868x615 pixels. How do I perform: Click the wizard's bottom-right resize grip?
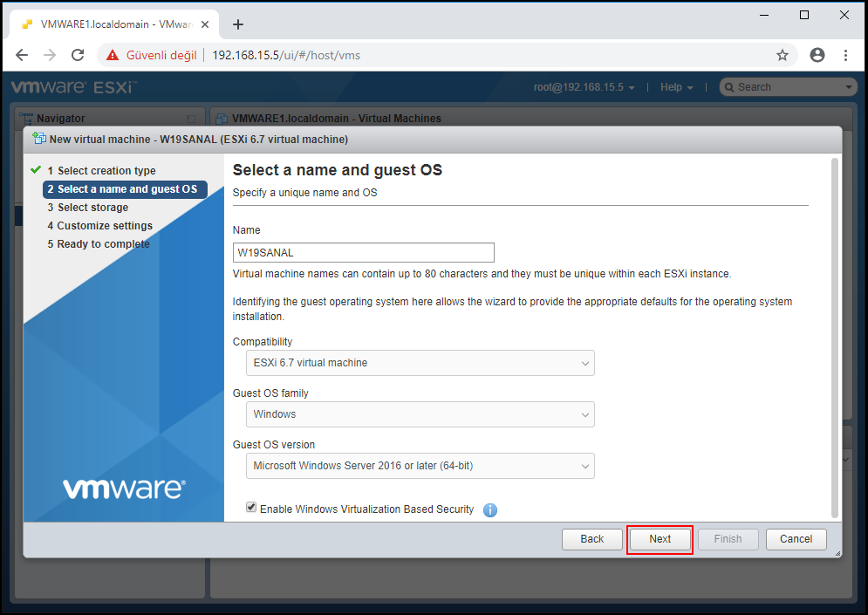(837, 553)
